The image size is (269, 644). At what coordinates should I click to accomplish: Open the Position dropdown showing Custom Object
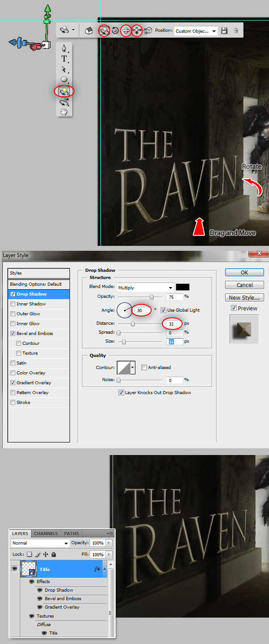tap(196, 31)
